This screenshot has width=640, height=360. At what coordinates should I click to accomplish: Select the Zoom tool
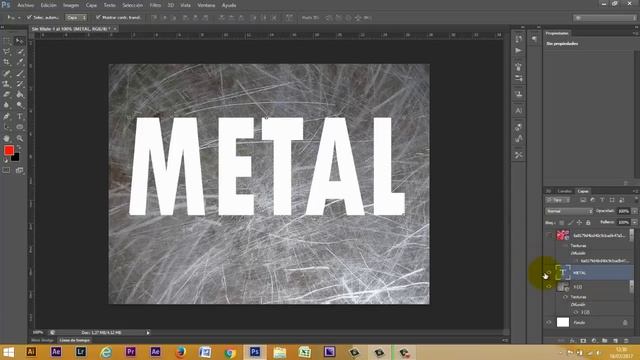[x=19, y=138]
